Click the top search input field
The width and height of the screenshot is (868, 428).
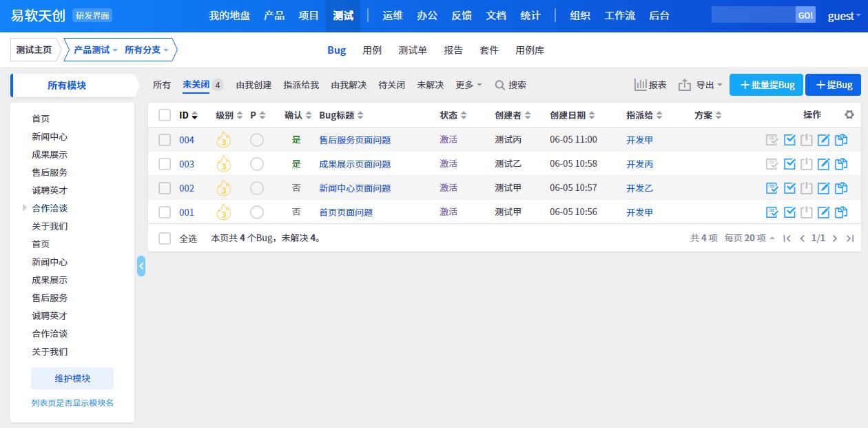point(753,15)
